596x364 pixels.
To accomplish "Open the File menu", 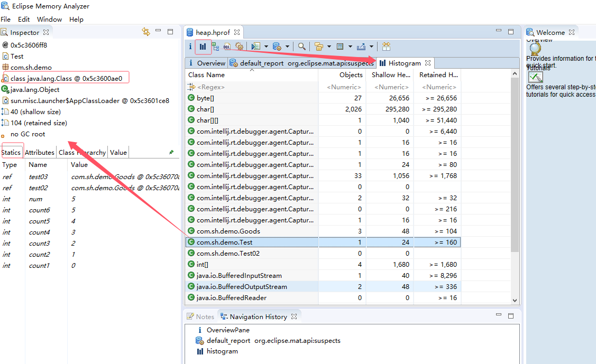I will pos(6,20).
